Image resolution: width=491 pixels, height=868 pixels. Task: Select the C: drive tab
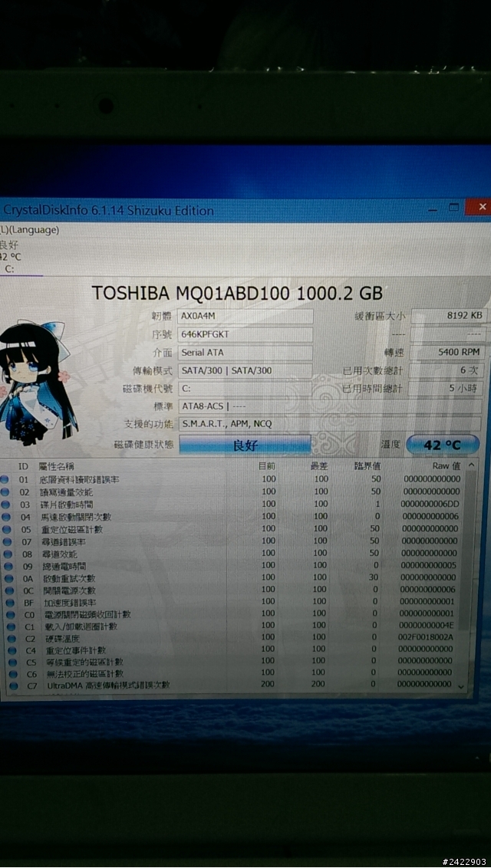(9, 269)
